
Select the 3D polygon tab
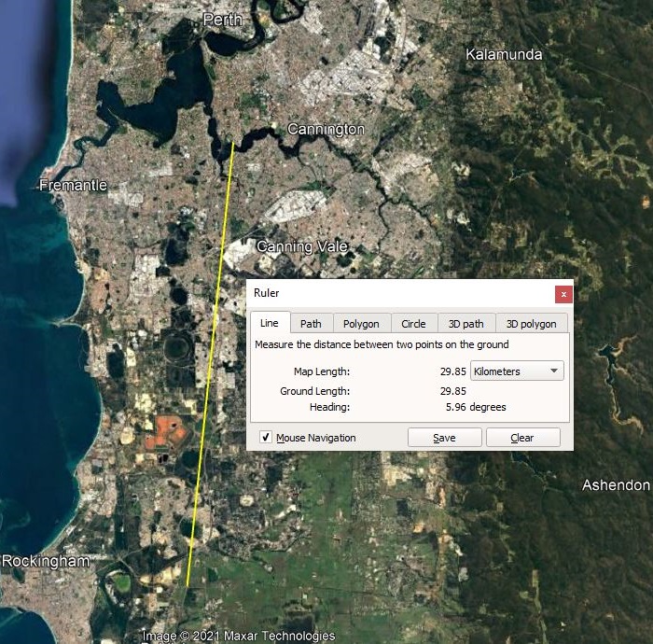(531, 324)
